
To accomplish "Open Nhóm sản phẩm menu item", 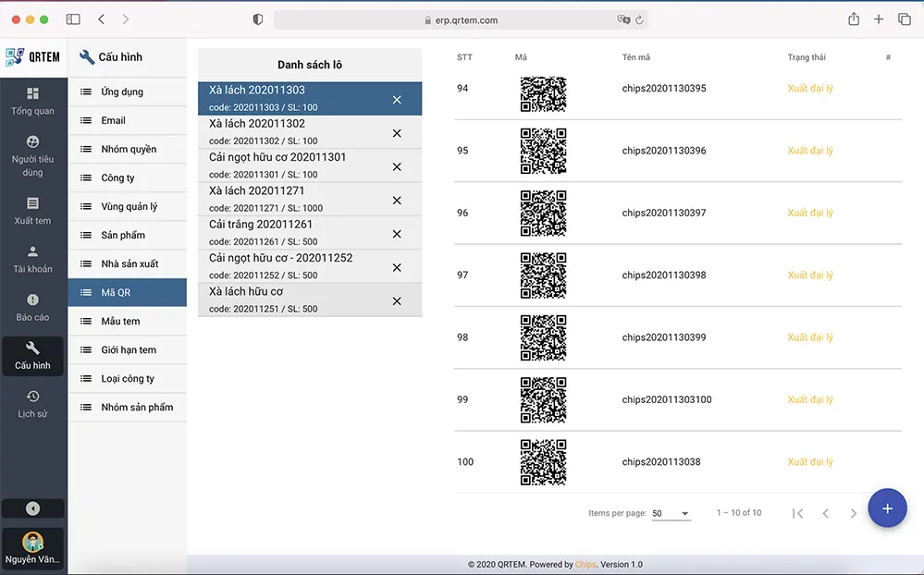I will point(128,407).
